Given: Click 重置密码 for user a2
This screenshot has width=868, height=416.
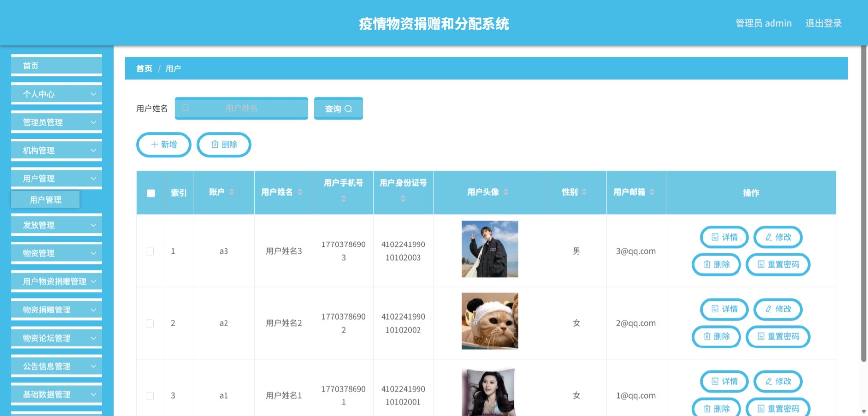Looking at the screenshot, I should pyautogui.click(x=778, y=336).
